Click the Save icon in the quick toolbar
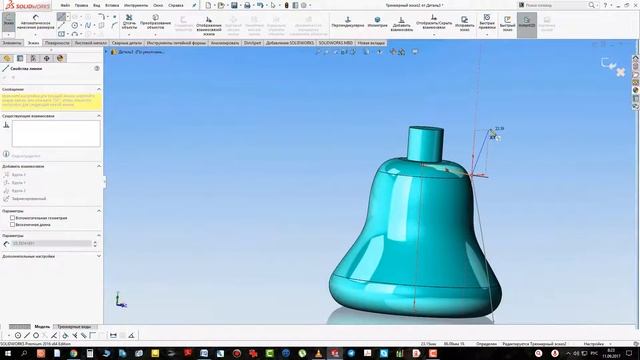Screen dimensions: 640x360 [234, 5]
